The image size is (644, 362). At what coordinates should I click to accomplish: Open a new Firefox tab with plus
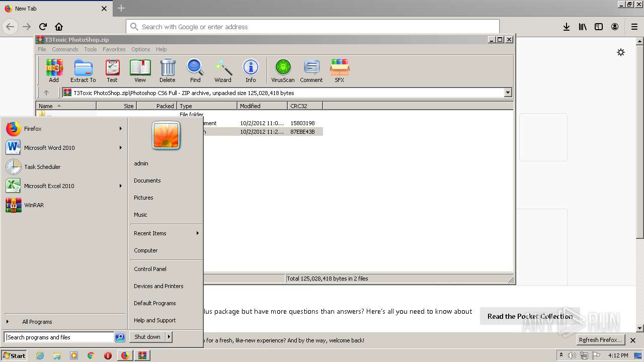[x=121, y=8]
